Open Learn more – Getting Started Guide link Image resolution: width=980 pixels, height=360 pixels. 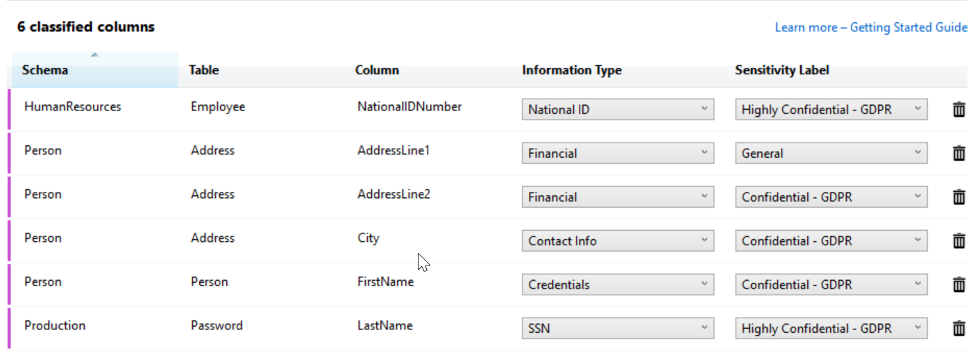[x=871, y=28]
